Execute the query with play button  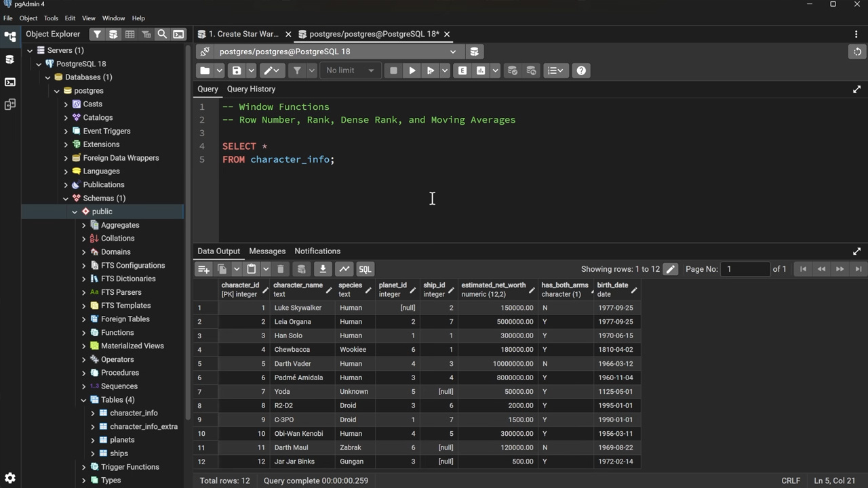point(412,70)
